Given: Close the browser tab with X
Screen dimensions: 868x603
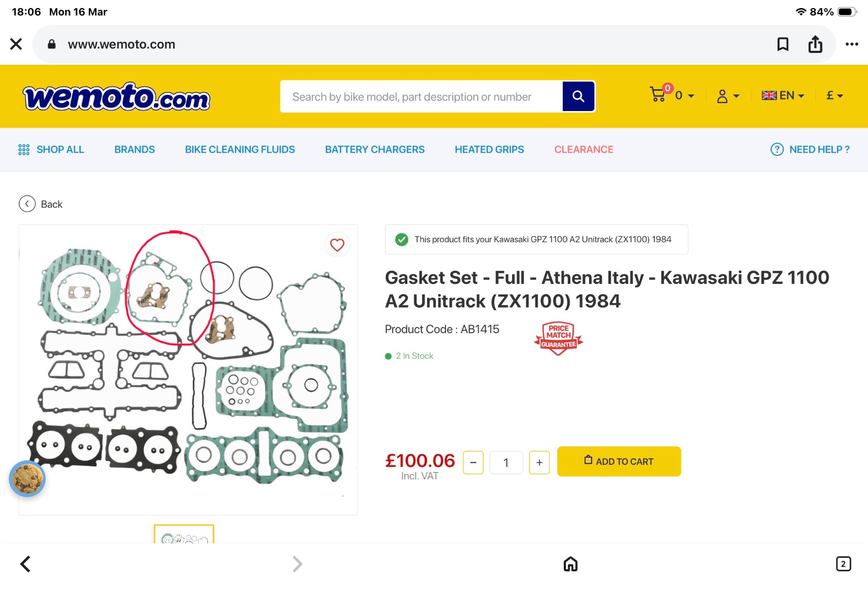Looking at the screenshot, I should [16, 44].
